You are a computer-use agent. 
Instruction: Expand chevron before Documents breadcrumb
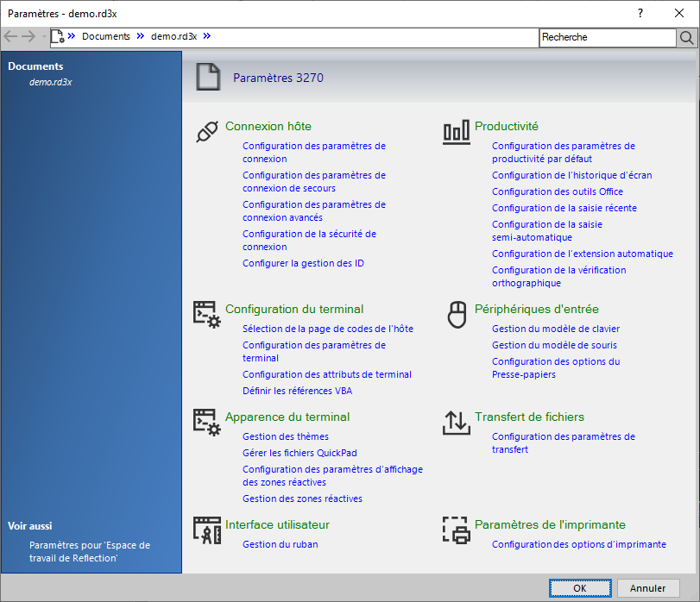(72, 36)
